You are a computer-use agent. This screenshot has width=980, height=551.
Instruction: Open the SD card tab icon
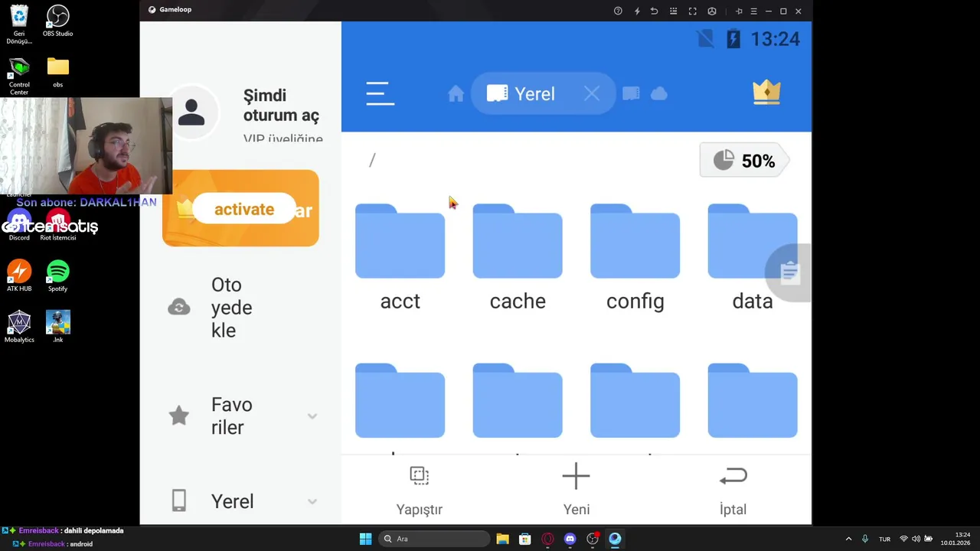pyautogui.click(x=631, y=93)
